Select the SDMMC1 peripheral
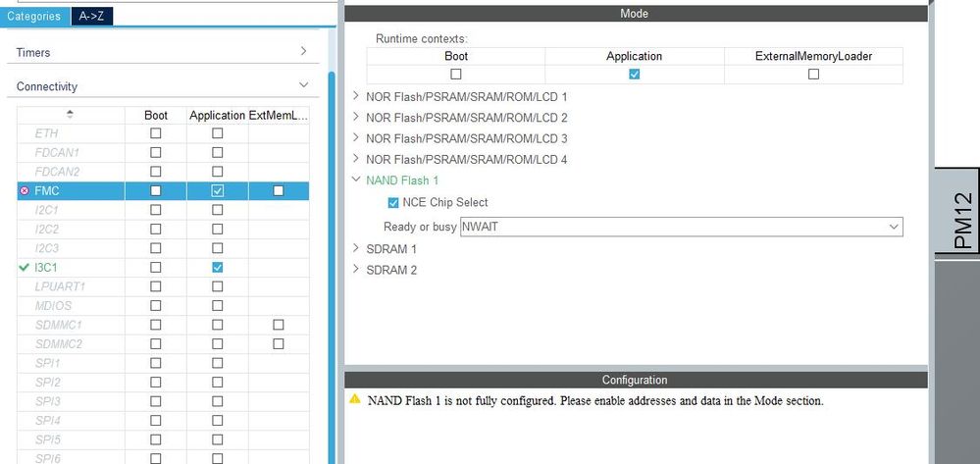The height and width of the screenshot is (464, 980). tap(59, 325)
